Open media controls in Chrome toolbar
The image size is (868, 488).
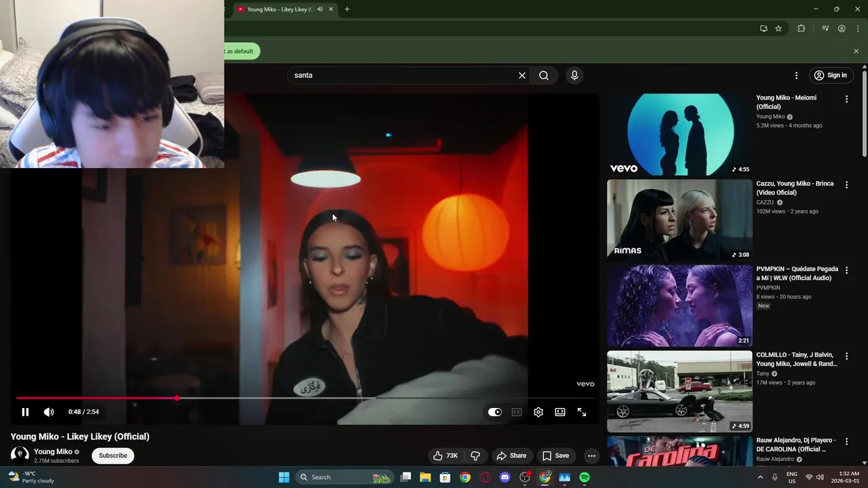pos(825,28)
